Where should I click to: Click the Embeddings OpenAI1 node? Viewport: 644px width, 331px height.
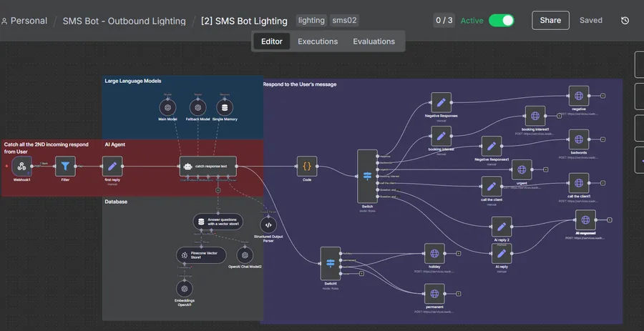(185, 289)
